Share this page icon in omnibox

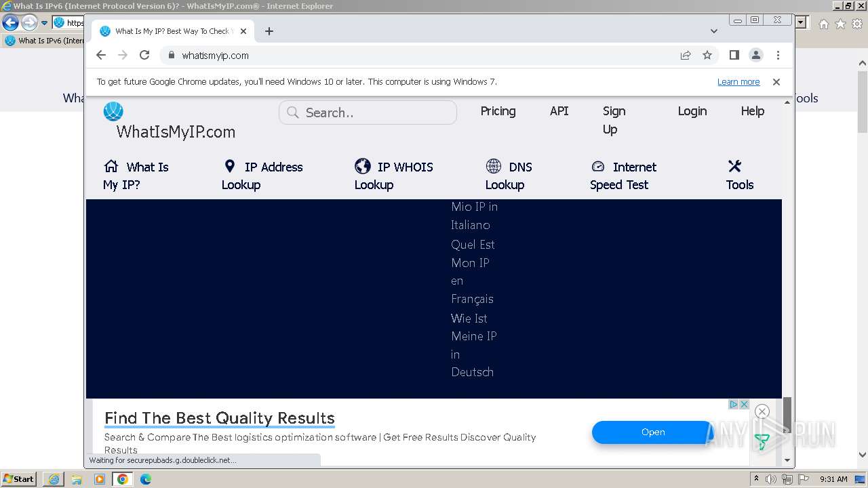tap(686, 56)
